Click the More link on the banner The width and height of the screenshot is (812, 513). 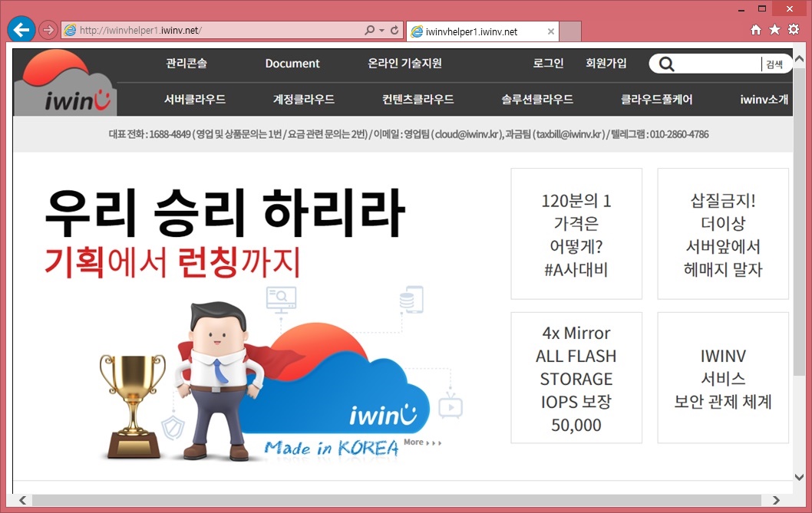coord(423,442)
